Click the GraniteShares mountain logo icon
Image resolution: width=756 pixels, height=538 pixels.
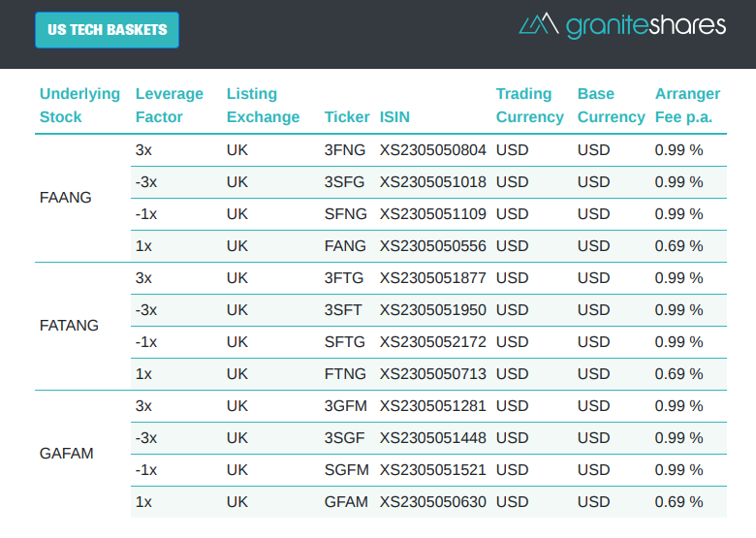[538, 24]
